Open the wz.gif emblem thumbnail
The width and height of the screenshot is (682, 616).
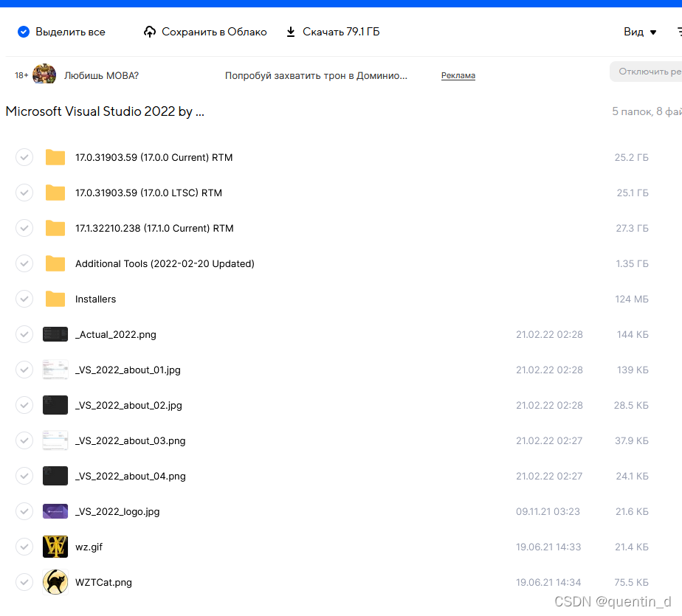[55, 547]
